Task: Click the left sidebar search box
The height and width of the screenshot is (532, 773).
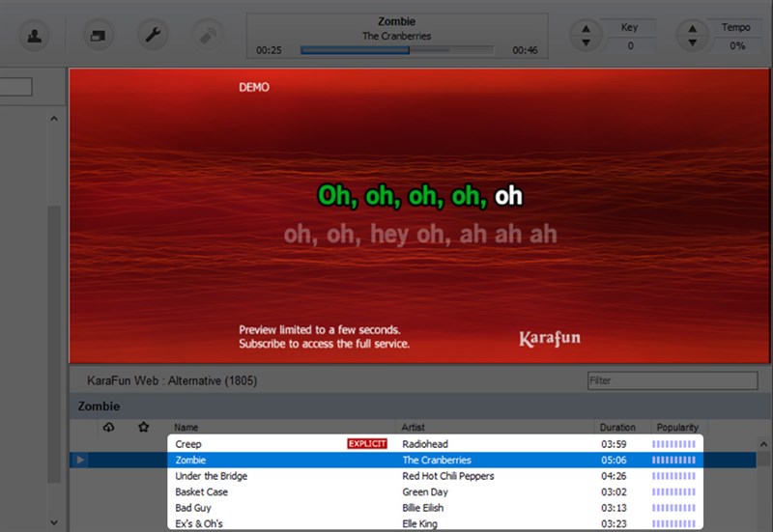Action: coord(15,87)
